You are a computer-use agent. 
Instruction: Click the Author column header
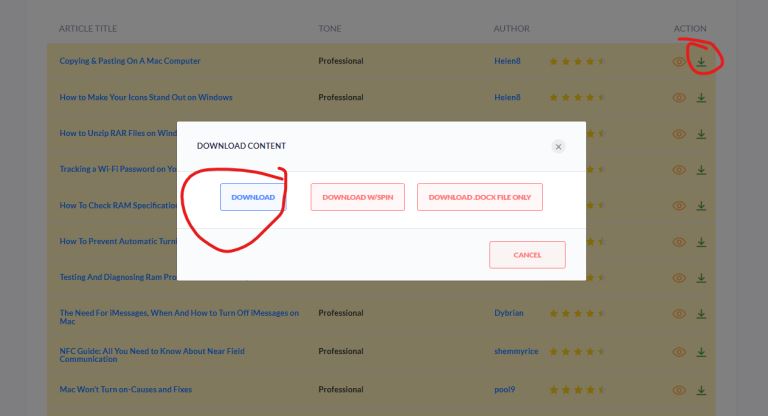tap(511, 28)
